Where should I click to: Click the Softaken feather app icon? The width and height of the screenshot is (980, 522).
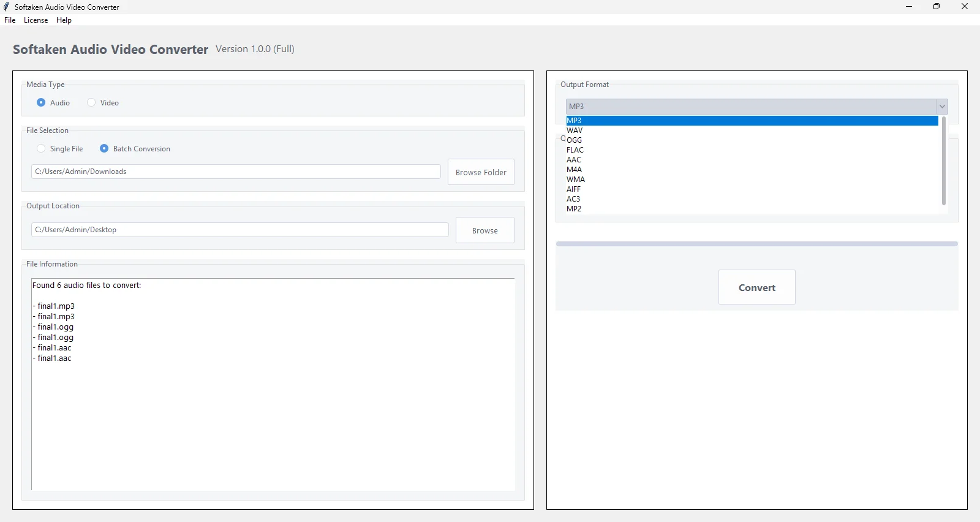click(7, 7)
